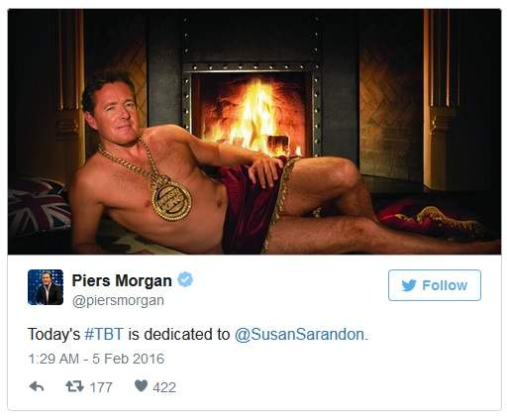Click the blue verified badge
The height and width of the screenshot is (420, 507).
185,279
